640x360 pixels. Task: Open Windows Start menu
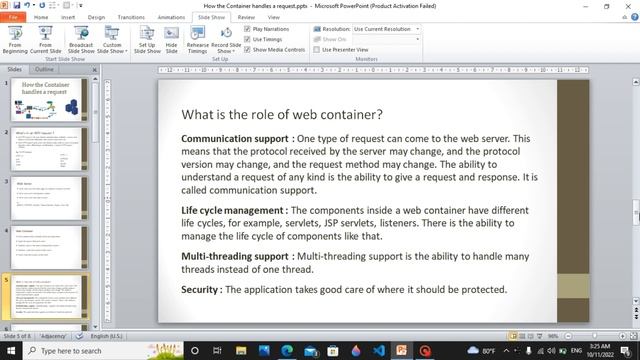coord(11,351)
